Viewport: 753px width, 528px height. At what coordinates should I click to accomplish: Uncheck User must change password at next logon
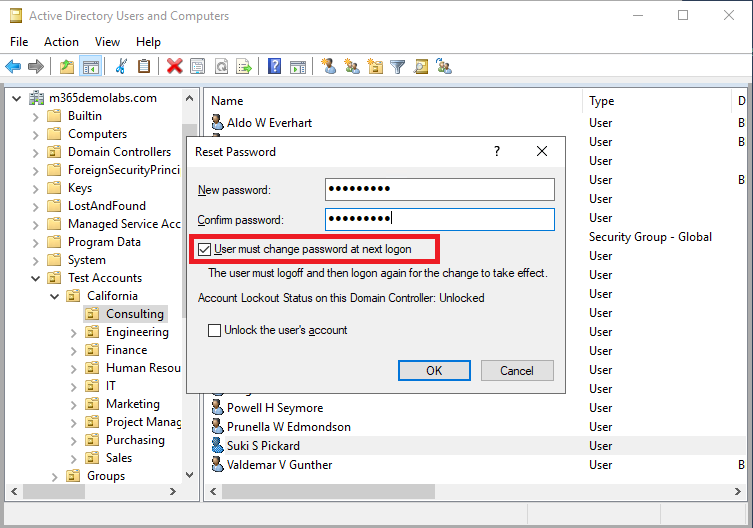pyautogui.click(x=205, y=248)
